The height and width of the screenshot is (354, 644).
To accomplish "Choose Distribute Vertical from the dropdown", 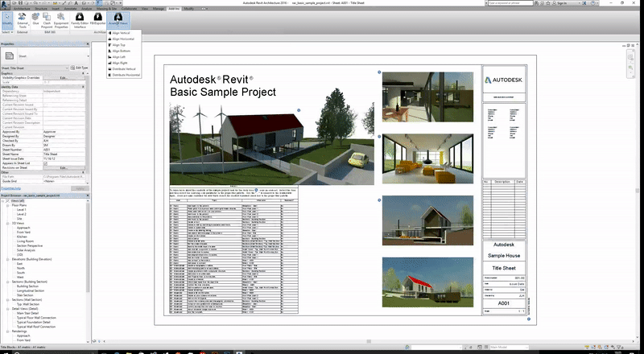I will point(122,69).
